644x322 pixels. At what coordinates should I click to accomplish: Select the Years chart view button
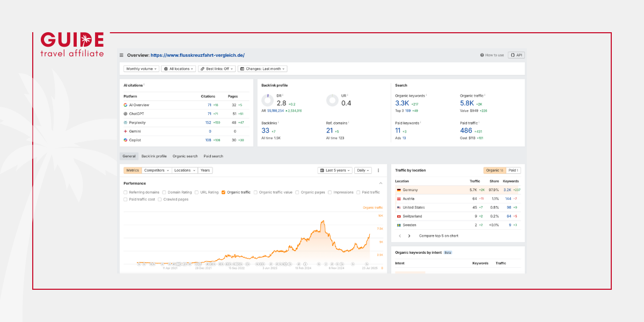(x=205, y=171)
